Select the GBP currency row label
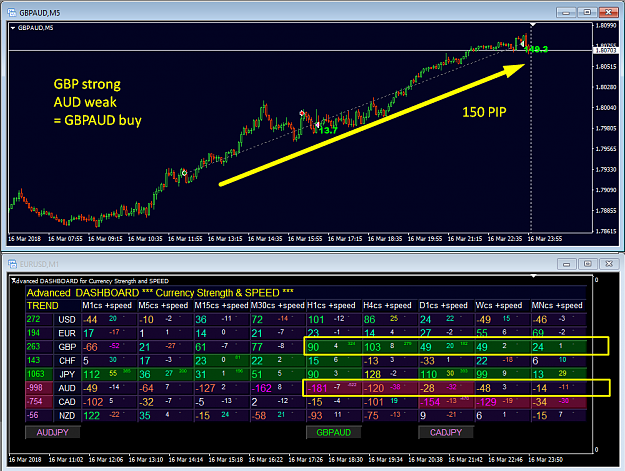Viewport: 625px width, 471px height. pos(67,347)
